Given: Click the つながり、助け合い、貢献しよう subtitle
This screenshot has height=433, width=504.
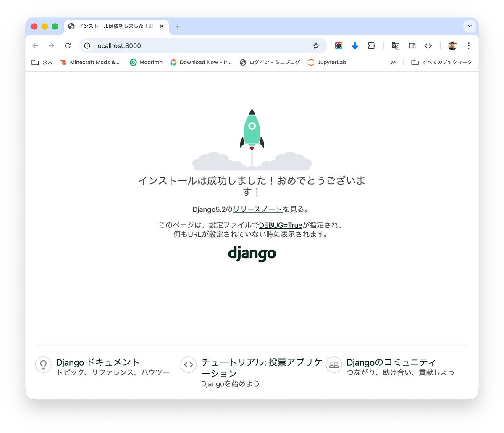Looking at the screenshot, I should pos(401,372).
